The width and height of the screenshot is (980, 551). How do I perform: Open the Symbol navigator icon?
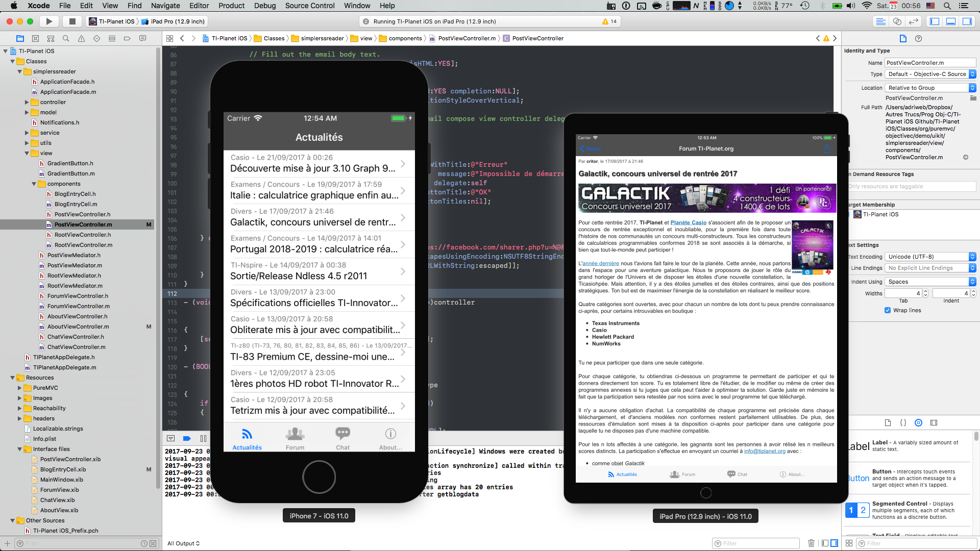[x=51, y=38]
